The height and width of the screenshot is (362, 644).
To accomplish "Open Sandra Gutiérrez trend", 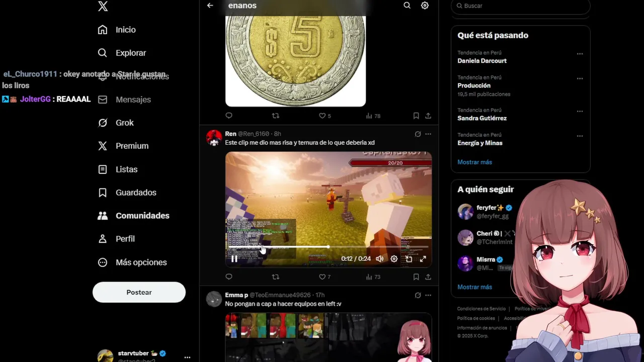I will pyautogui.click(x=482, y=118).
